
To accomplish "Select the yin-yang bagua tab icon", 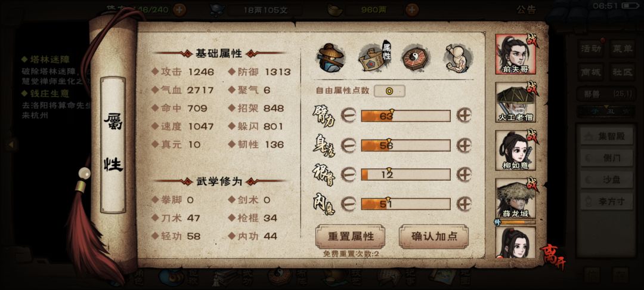I will tap(416, 58).
